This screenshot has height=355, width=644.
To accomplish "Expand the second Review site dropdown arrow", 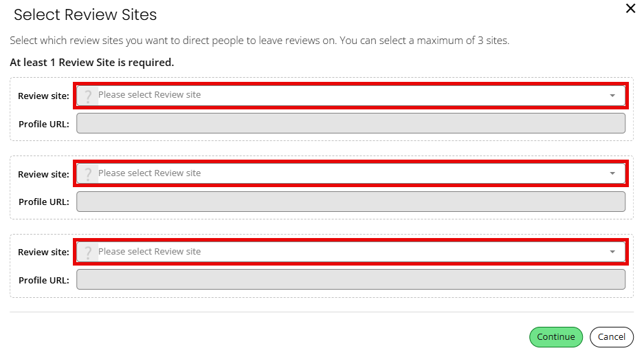I will pyautogui.click(x=612, y=173).
